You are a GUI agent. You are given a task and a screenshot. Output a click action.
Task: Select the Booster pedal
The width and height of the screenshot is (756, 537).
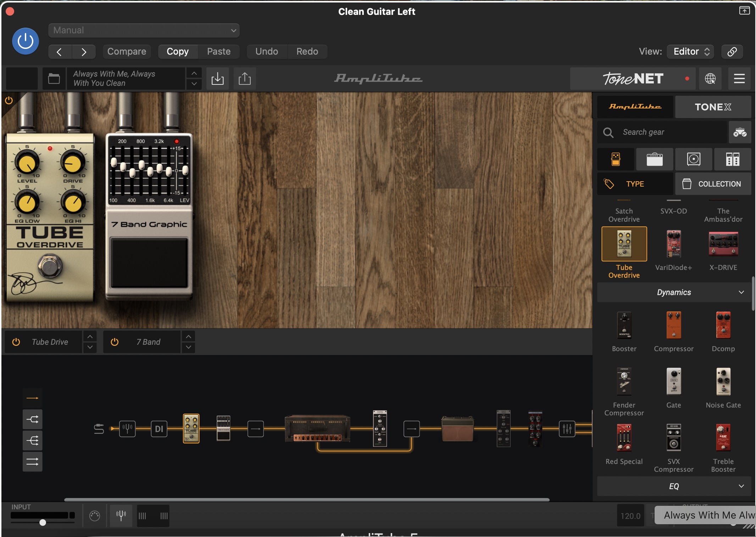(x=624, y=325)
